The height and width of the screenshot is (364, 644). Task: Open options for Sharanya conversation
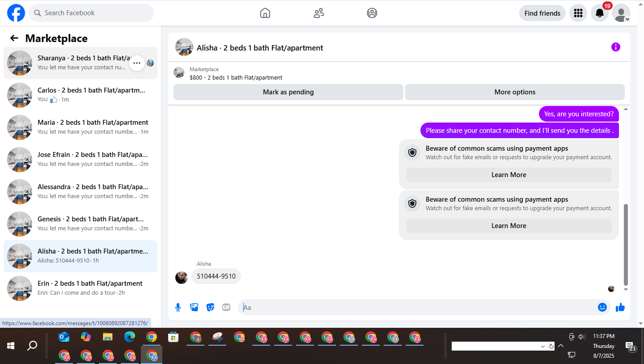[x=137, y=63]
